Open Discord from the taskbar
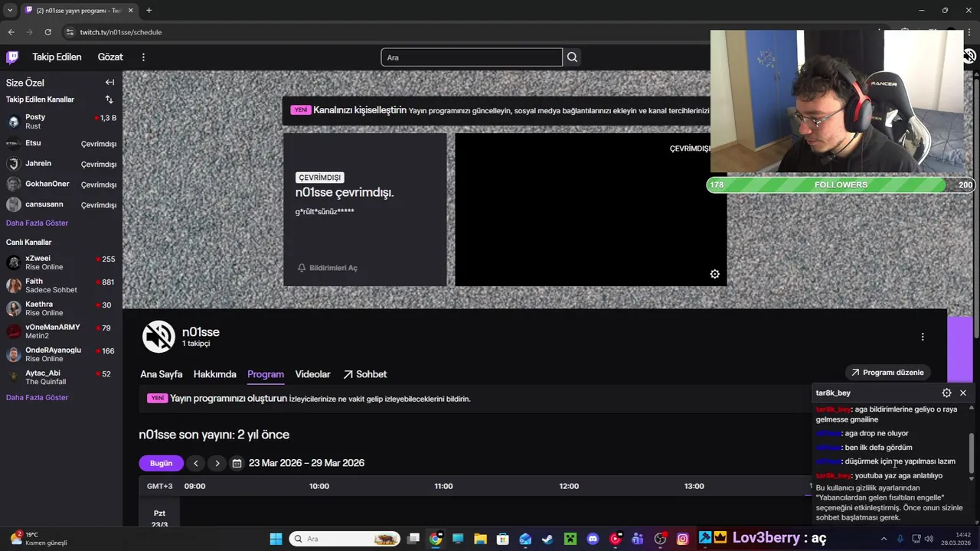Viewport: 980px width, 551px height. click(x=593, y=539)
